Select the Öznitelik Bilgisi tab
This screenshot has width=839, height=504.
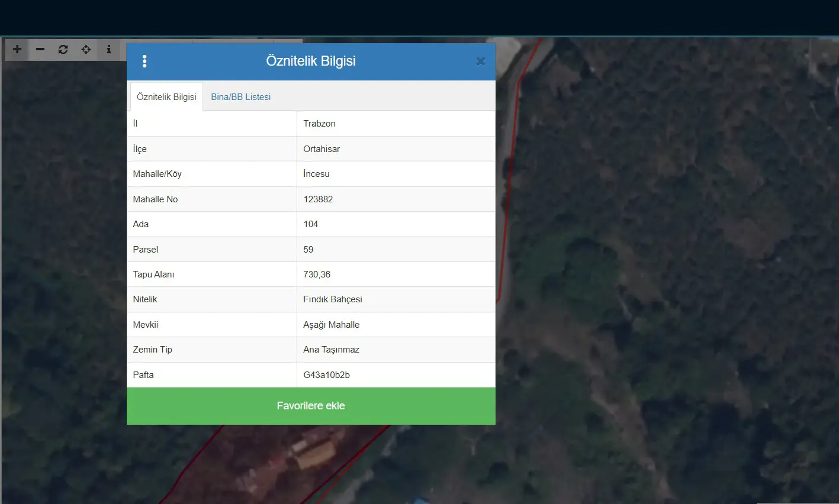pyautogui.click(x=166, y=97)
